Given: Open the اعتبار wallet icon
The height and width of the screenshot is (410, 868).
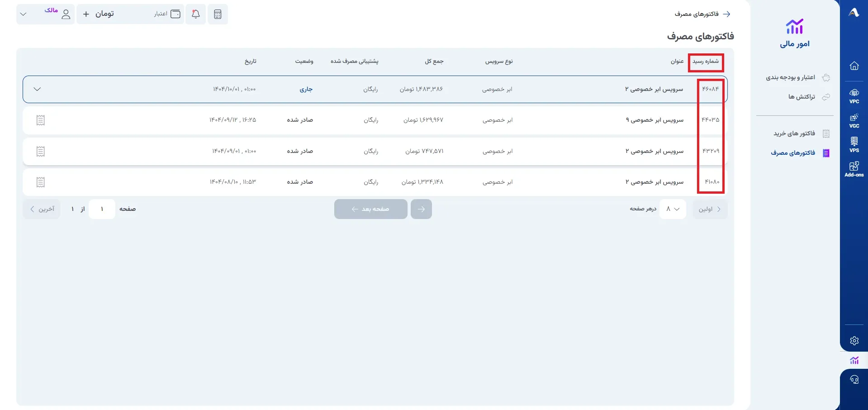Looking at the screenshot, I should [x=175, y=14].
